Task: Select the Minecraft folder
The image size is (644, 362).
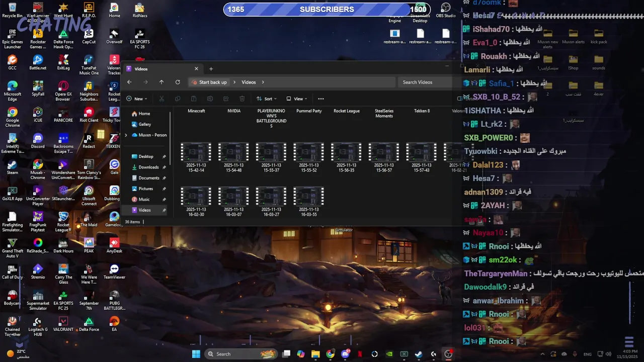Action: pyautogui.click(x=196, y=111)
